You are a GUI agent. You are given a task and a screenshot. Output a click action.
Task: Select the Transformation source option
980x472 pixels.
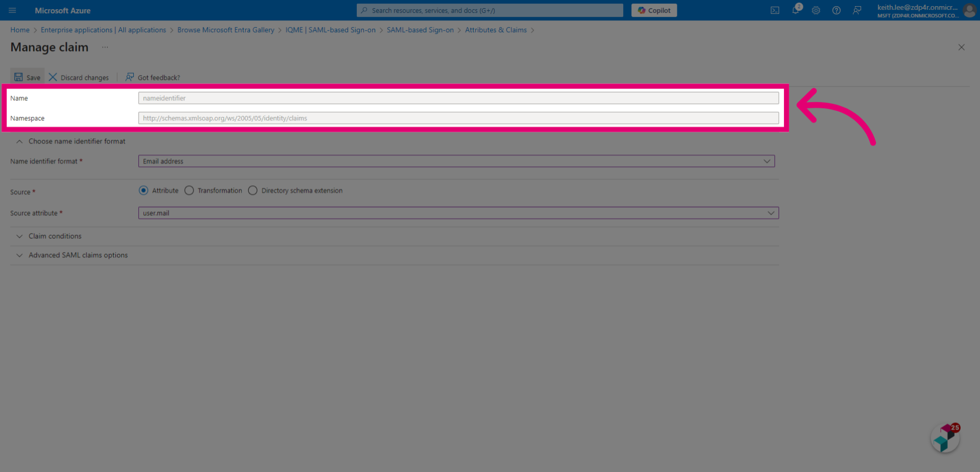(189, 190)
